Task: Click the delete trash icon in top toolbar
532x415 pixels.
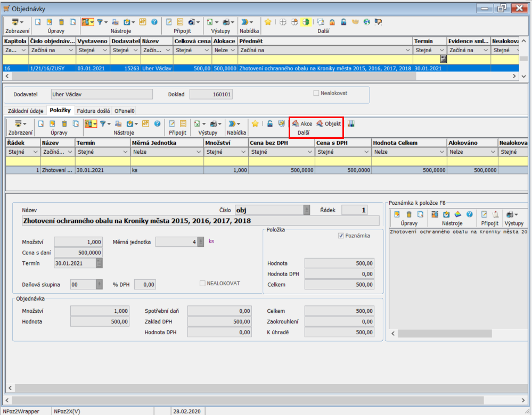Action: click(61, 22)
